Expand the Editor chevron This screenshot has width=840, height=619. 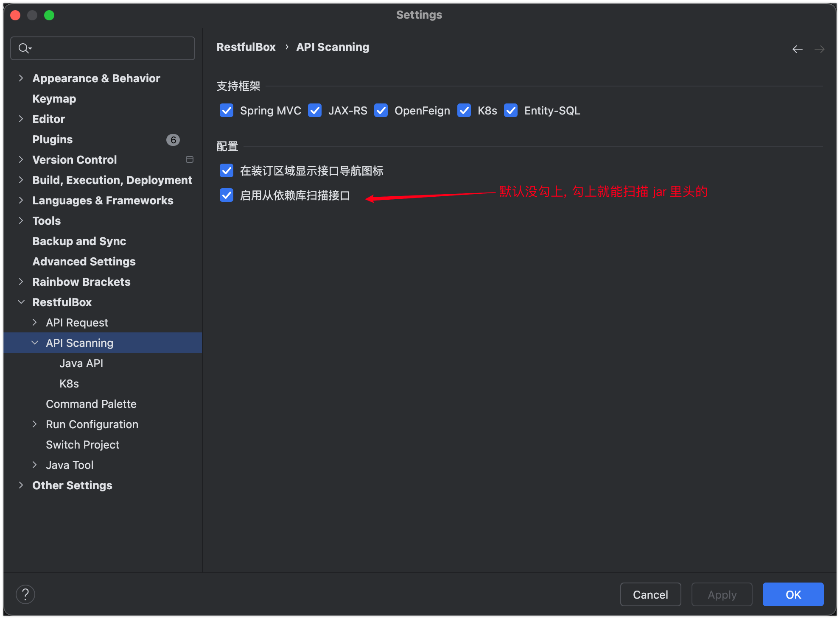tap(21, 119)
